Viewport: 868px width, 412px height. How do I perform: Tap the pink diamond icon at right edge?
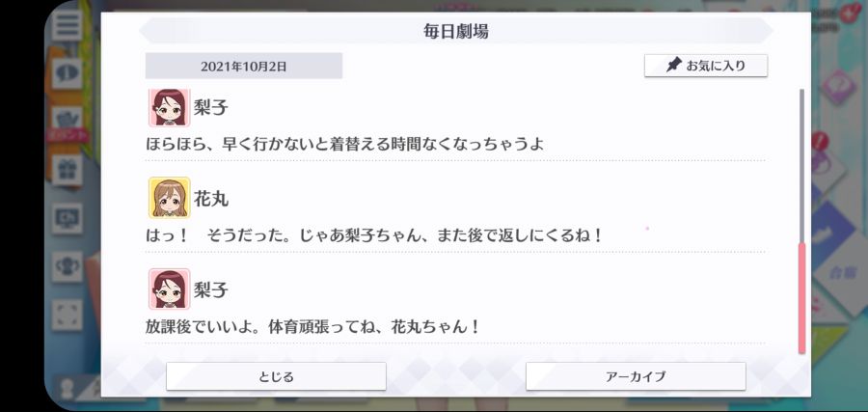(837, 87)
